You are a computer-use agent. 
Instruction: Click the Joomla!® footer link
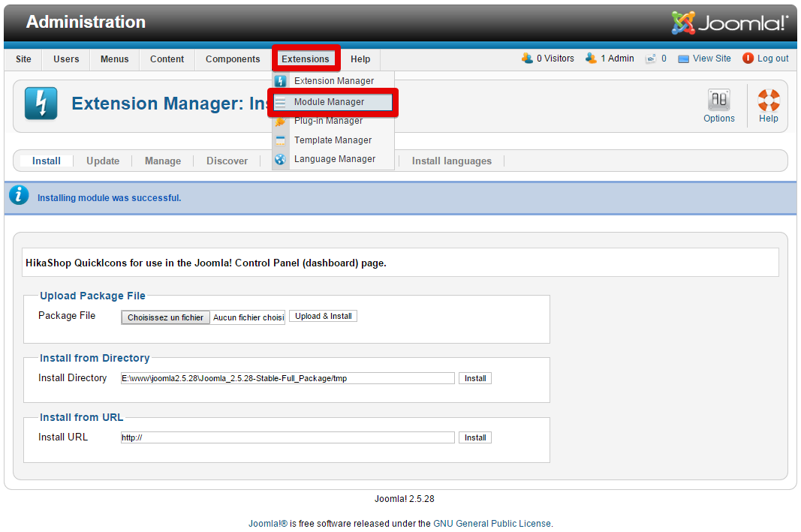coord(268,523)
